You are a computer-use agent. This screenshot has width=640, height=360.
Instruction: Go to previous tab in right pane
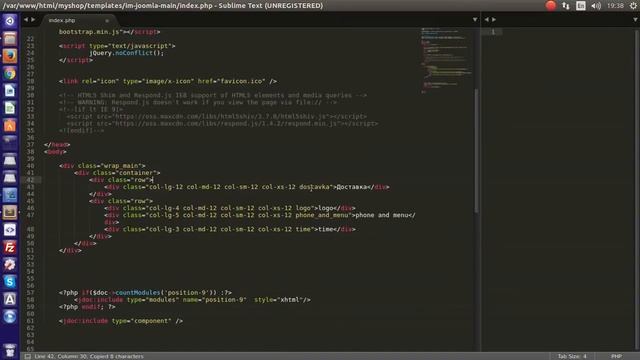[x=487, y=19]
